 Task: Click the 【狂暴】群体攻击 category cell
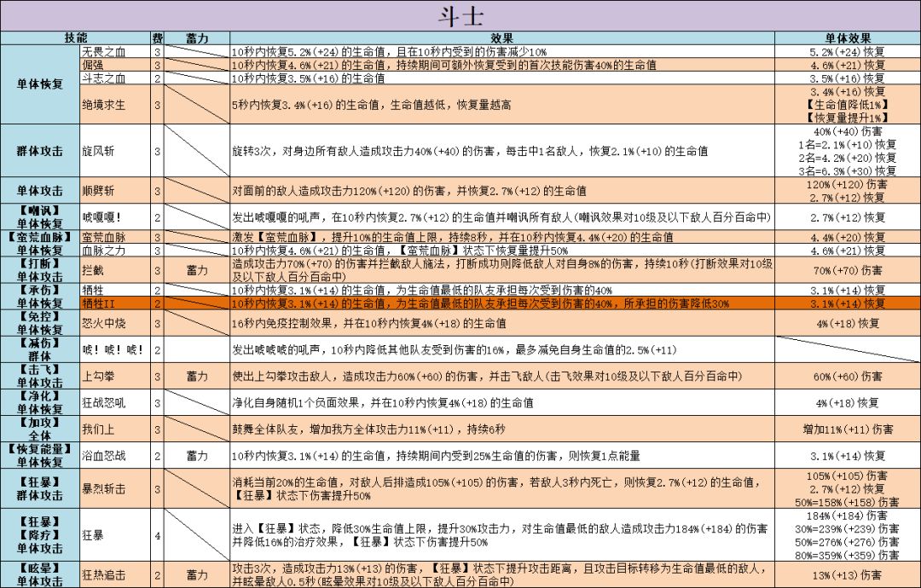pyautogui.click(x=40, y=488)
